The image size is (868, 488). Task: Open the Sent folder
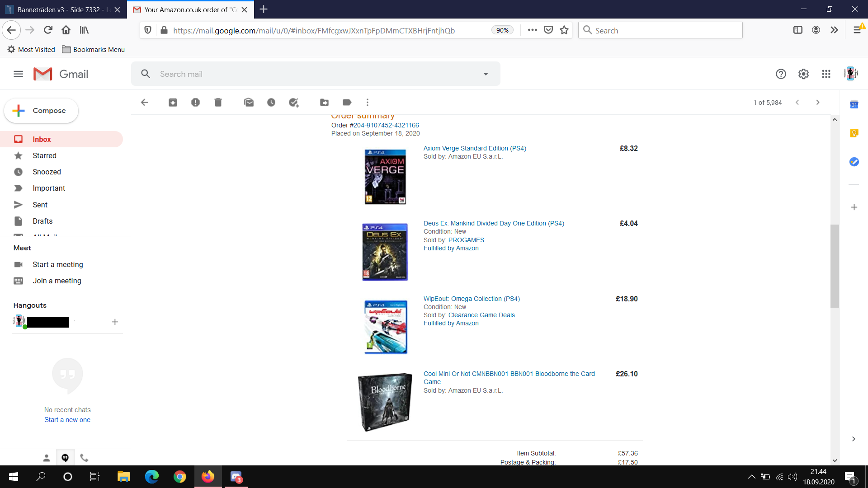(x=61, y=205)
